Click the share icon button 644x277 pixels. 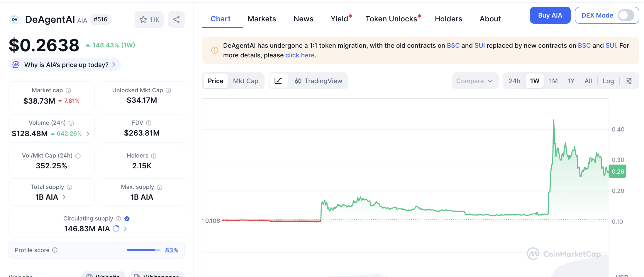176,20
